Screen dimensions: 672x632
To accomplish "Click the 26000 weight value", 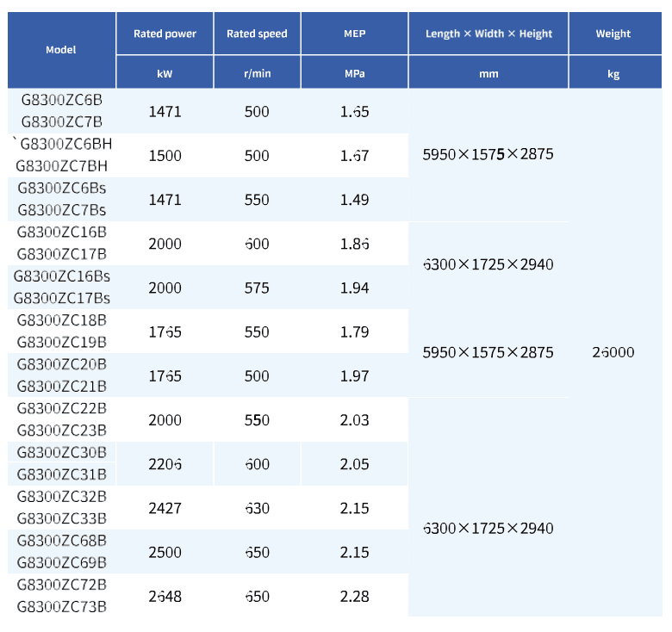I will point(613,352).
